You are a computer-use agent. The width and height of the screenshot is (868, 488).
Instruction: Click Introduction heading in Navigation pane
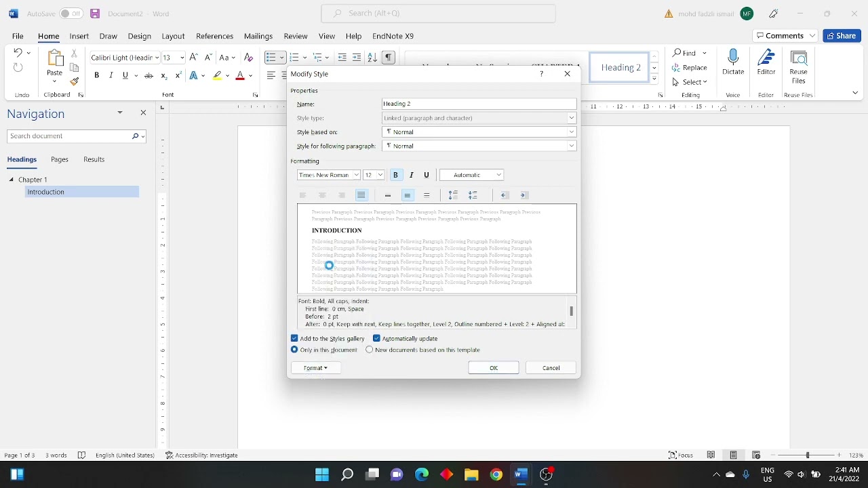click(x=82, y=192)
